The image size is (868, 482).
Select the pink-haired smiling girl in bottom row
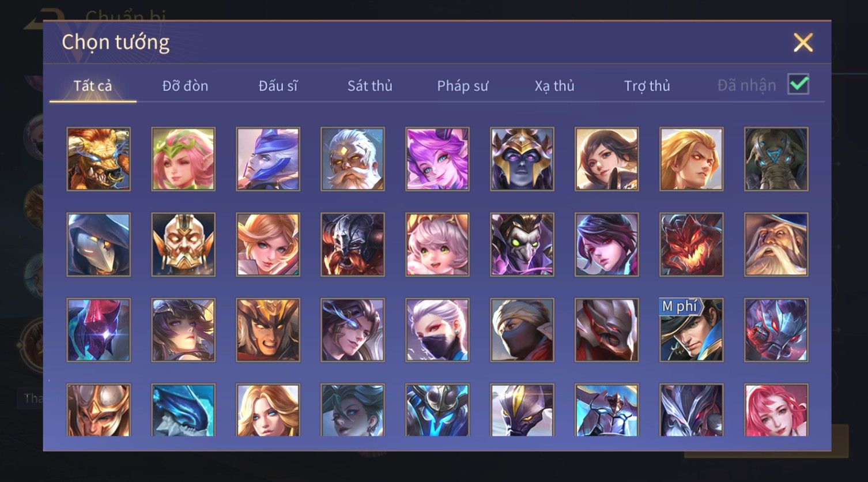click(x=776, y=410)
